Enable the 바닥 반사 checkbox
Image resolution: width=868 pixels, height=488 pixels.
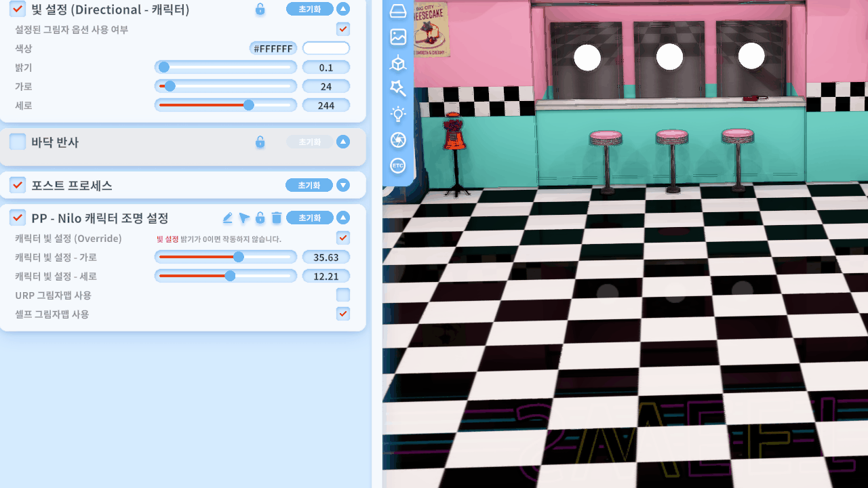(x=18, y=142)
